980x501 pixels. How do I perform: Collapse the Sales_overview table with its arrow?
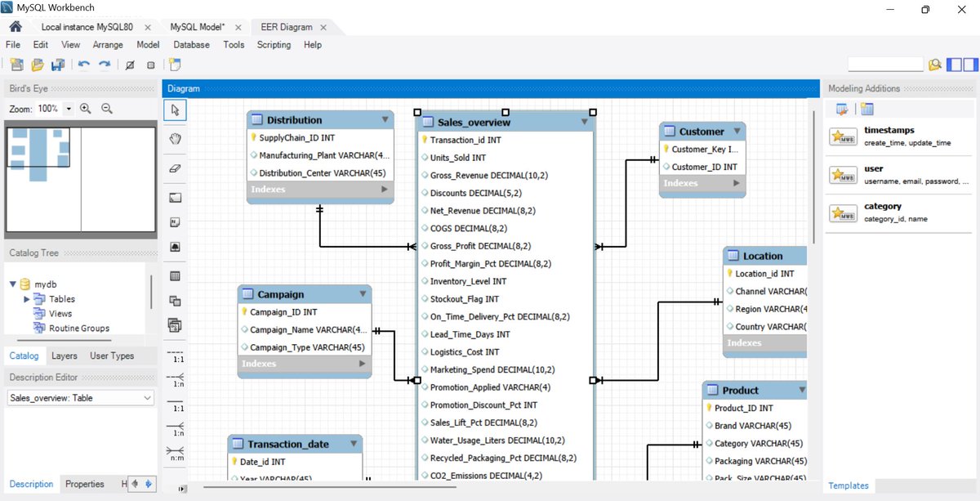(x=584, y=122)
